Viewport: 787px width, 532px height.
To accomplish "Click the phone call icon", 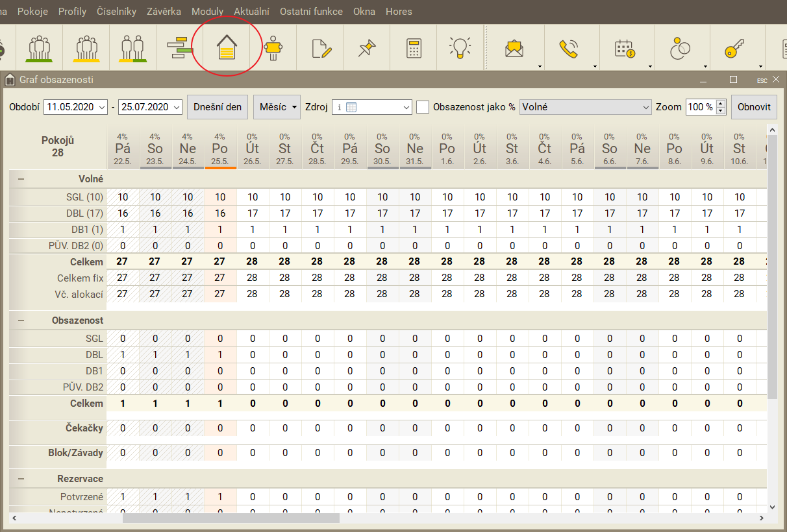I will tap(569, 49).
